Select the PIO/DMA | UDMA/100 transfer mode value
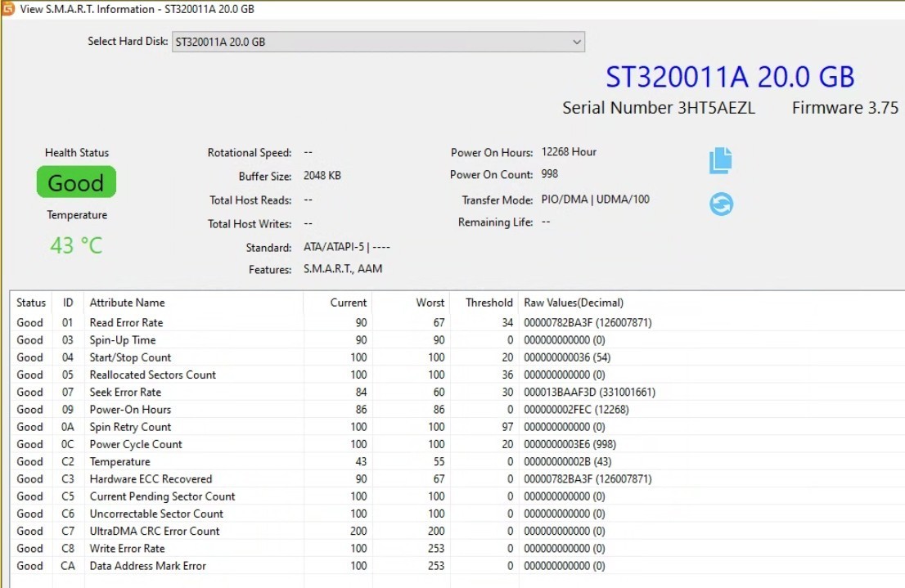Screen dimensions: 905x588 [x=595, y=199]
